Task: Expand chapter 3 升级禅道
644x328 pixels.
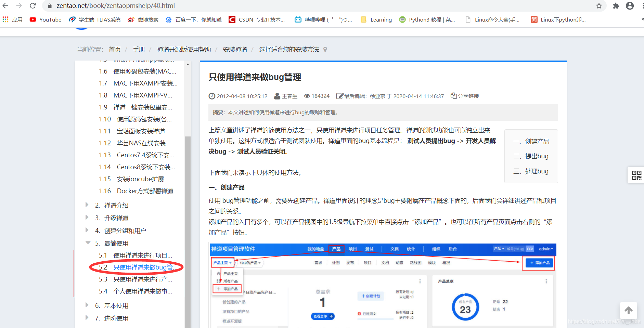Action: (87, 218)
